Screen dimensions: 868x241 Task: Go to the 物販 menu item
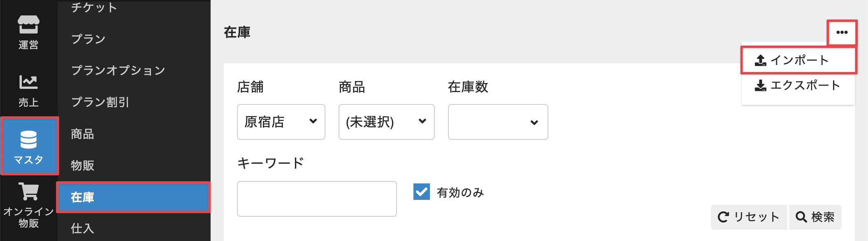(x=82, y=165)
